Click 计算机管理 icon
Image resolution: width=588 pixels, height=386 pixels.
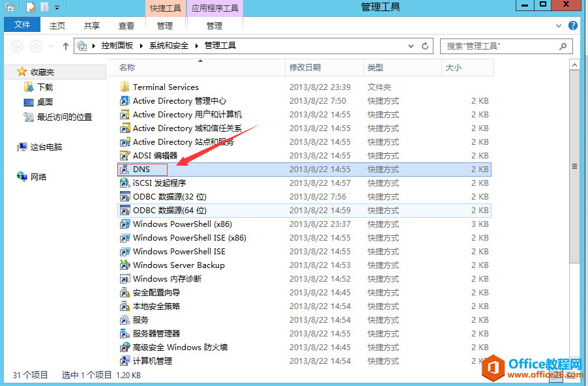coord(125,361)
